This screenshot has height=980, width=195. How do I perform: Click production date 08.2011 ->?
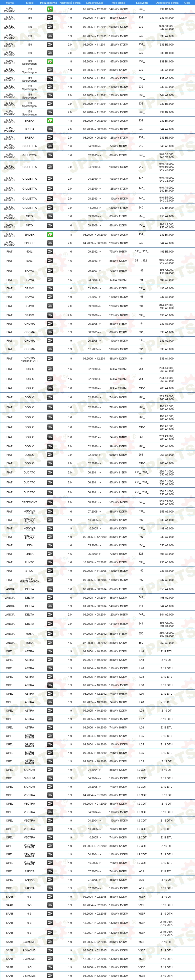[94, 502]
